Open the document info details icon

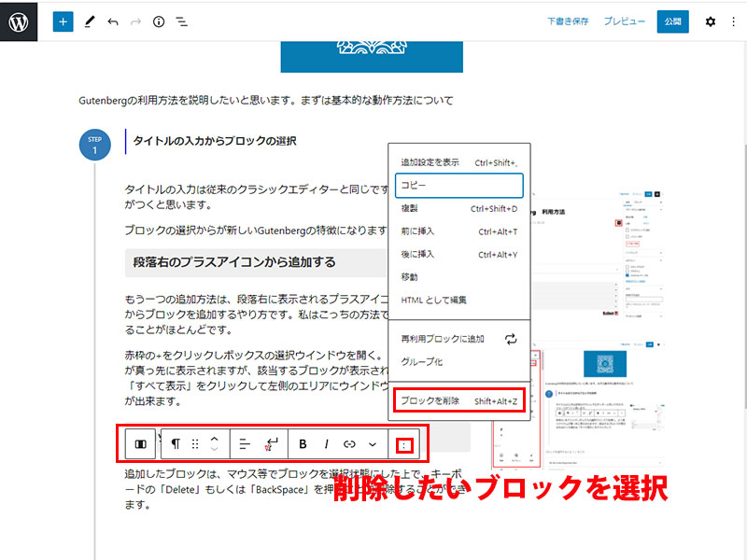[159, 21]
